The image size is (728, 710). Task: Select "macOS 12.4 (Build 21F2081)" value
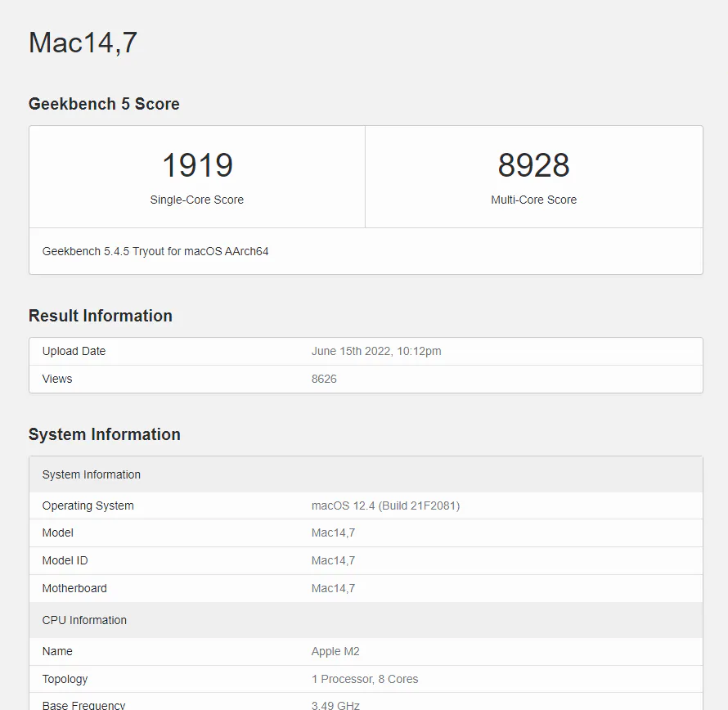386,506
